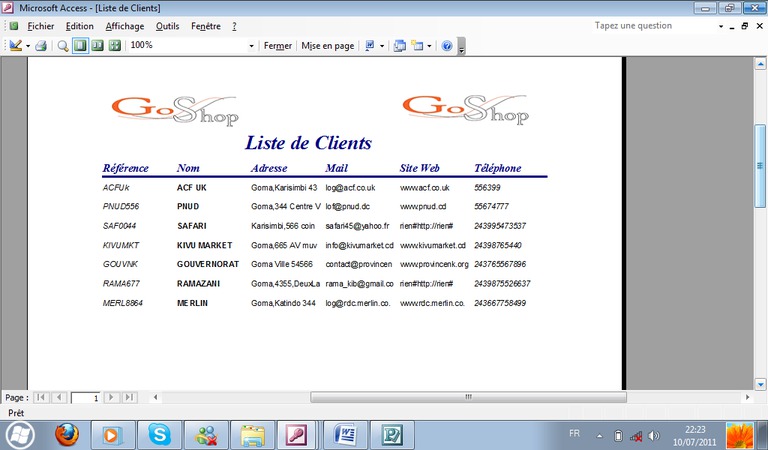The height and width of the screenshot is (450, 768).
Task: Click the Windows Start orb
Action: pos(20,435)
